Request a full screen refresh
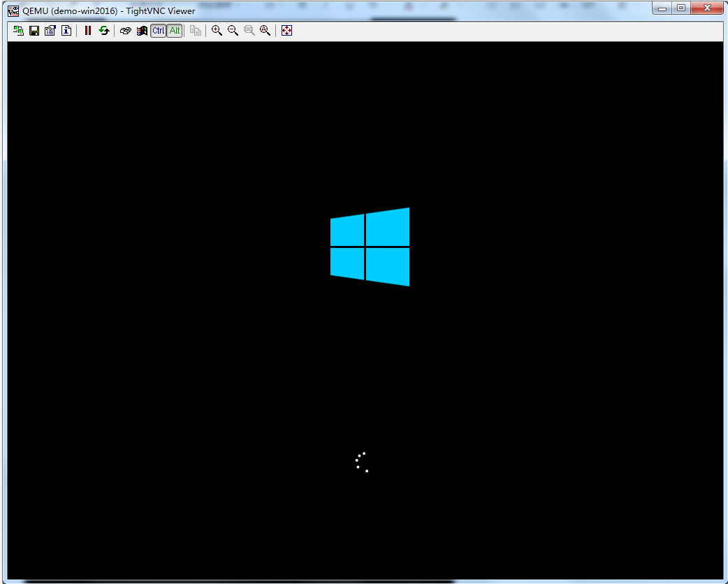This screenshot has width=728, height=584. [x=104, y=31]
